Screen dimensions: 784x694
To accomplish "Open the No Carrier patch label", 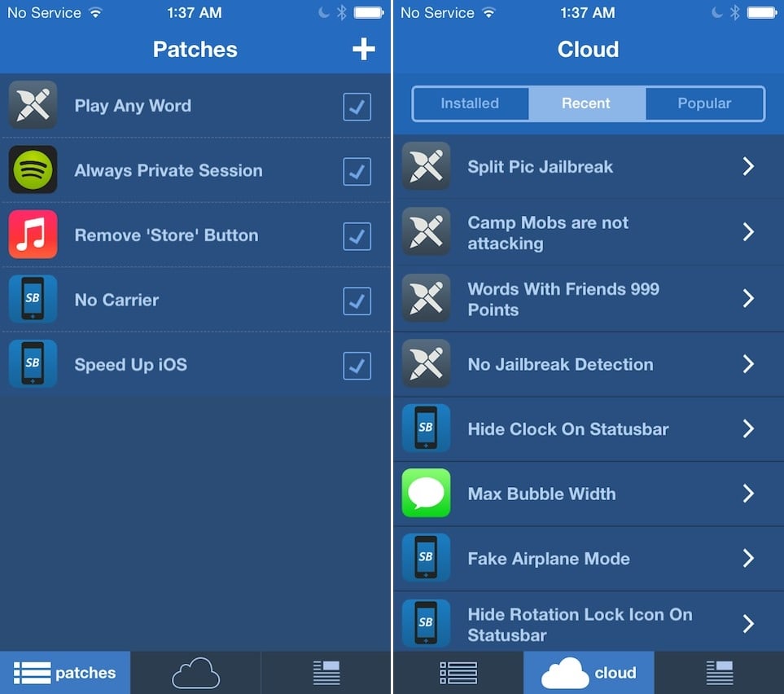I will coord(116,300).
